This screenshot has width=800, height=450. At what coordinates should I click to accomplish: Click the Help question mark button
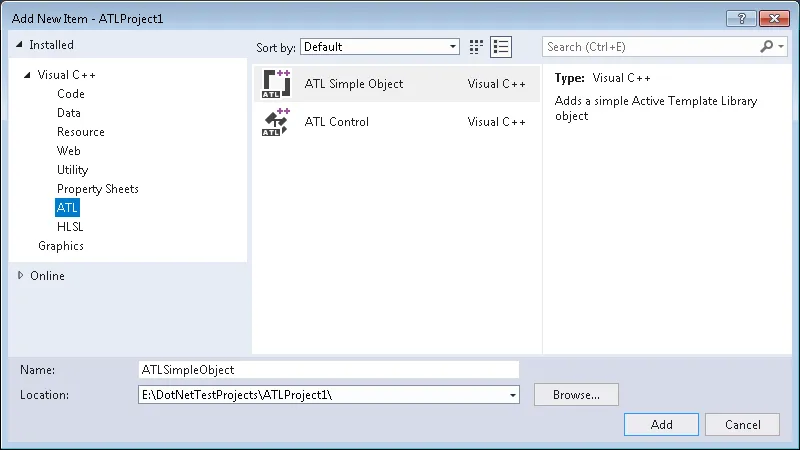click(741, 18)
